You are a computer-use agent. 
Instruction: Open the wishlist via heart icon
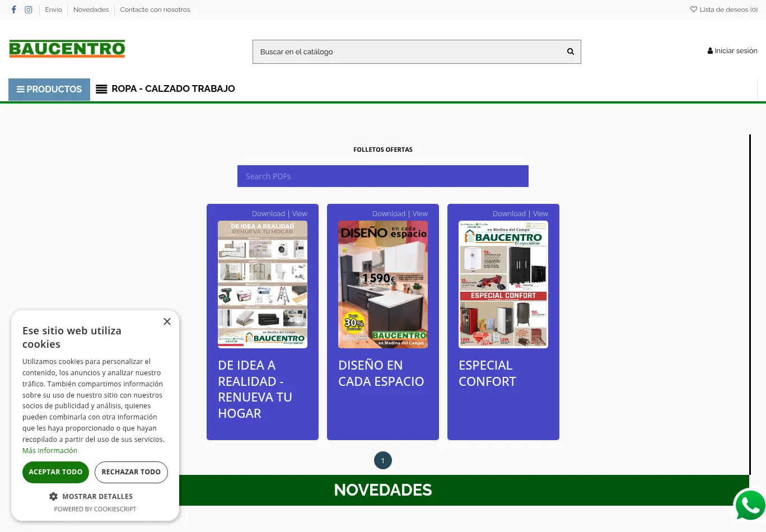[694, 10]
